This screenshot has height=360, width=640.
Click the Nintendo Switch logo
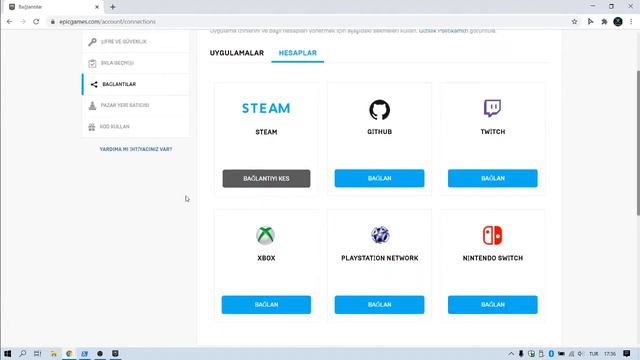click(x=493, y=236)
